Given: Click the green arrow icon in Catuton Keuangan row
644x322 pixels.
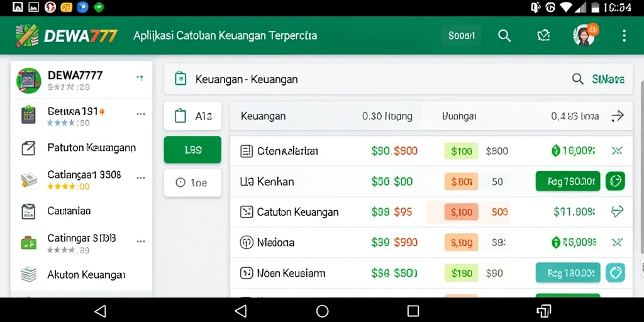Looking at the screenshot, I should click(x=617, y=212).
